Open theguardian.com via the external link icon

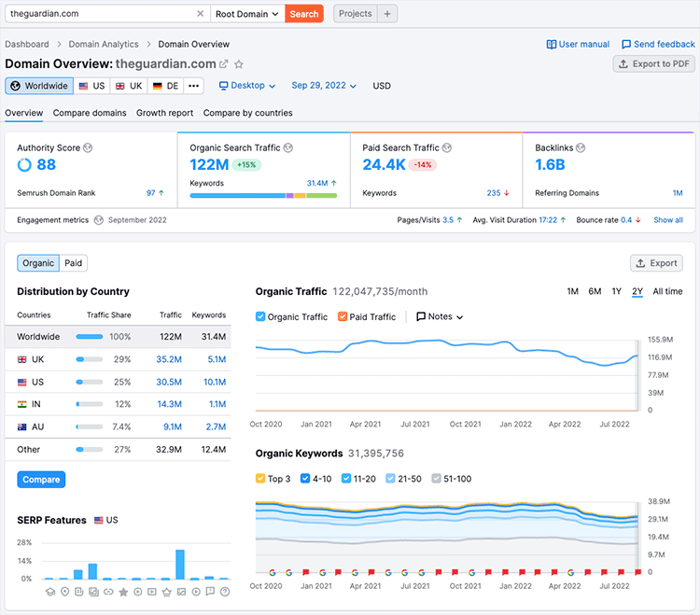tap(224, 63)
